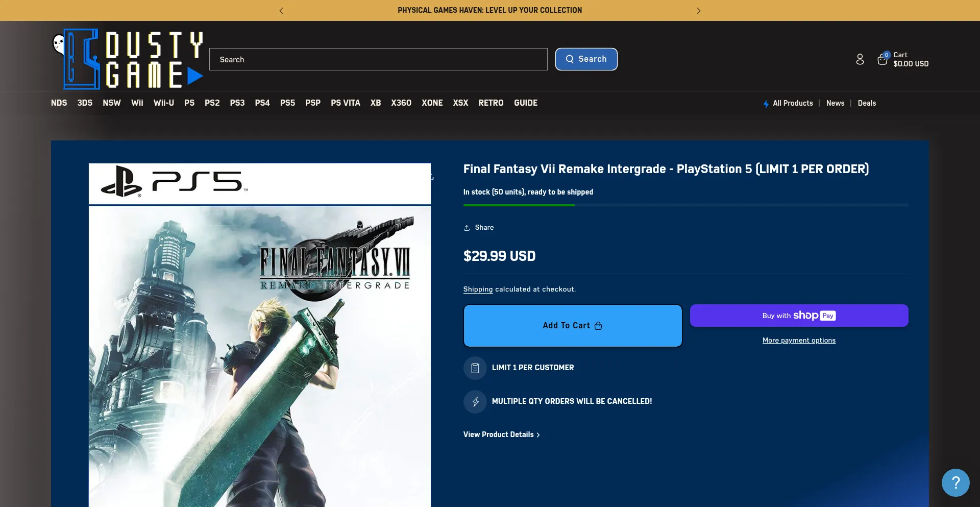This screenshot has height=507, width=980.
Task: Click the Dusty Game logo
Action: 128,59
